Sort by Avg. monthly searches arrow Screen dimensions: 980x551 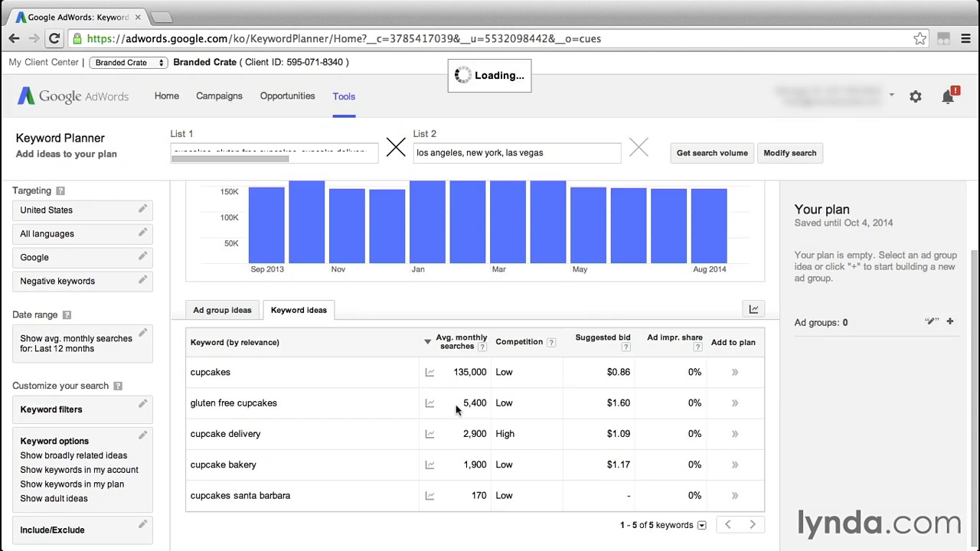coord(427,342)
